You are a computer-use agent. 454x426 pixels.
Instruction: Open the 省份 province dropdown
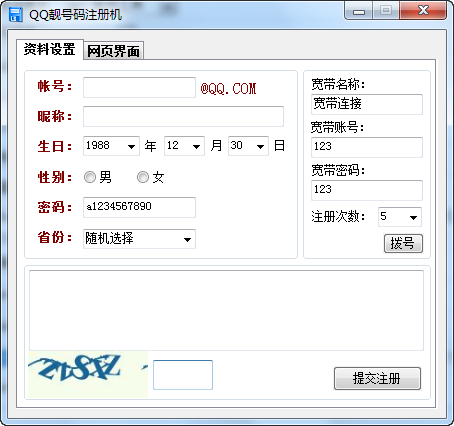pos(139,239)
